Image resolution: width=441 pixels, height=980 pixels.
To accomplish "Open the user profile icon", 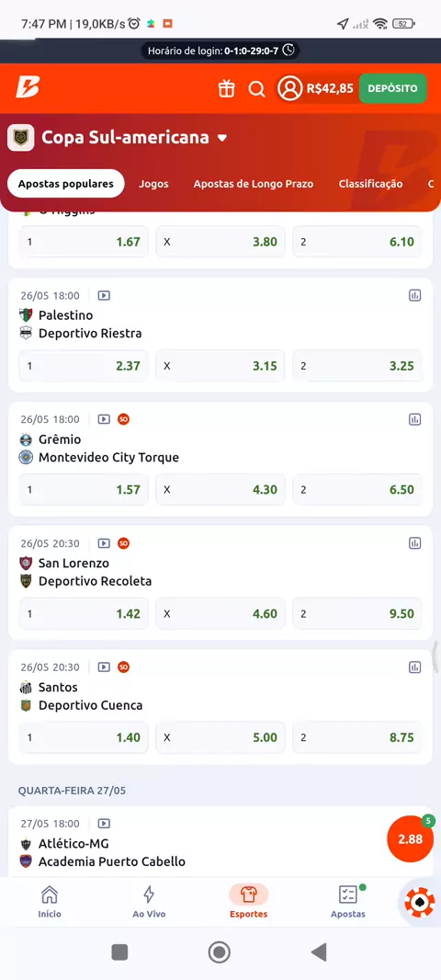I will tap(289, 88).
